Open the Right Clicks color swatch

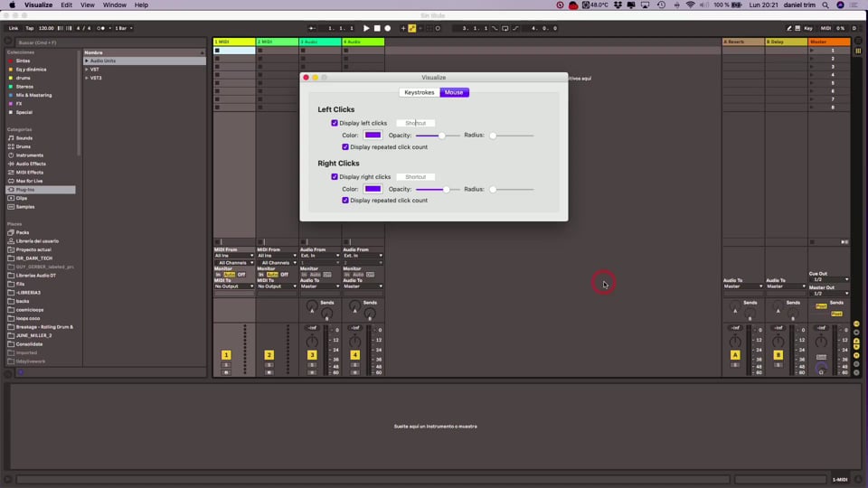[x=373, y=189]
